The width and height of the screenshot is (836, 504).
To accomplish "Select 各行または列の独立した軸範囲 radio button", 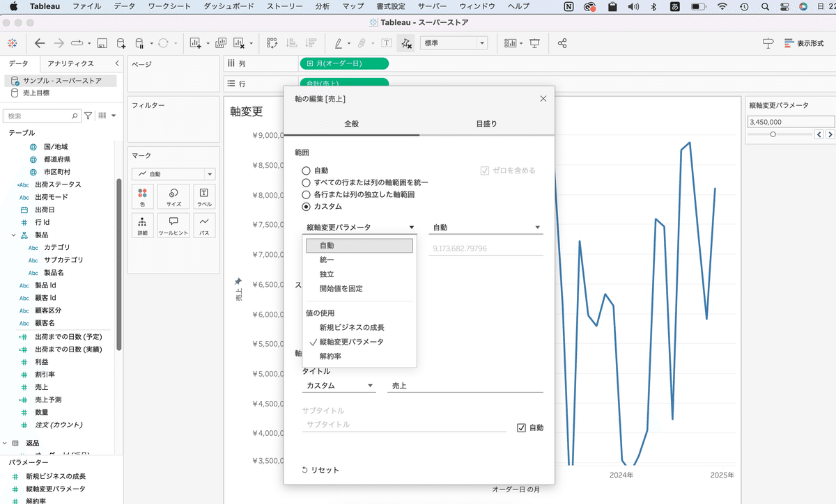I will 306,194.
